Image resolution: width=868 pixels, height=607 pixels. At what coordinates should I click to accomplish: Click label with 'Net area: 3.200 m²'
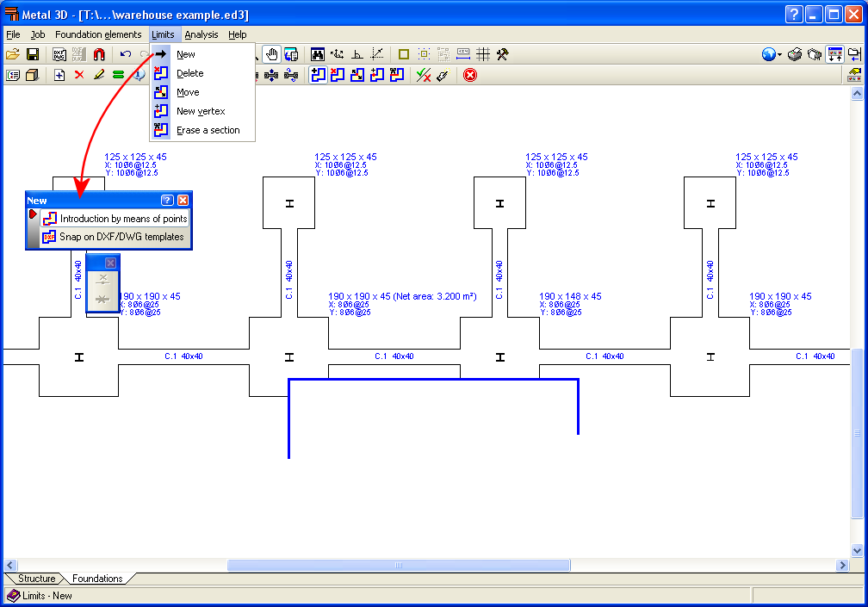pyautogui.click(x=402, y=296)
